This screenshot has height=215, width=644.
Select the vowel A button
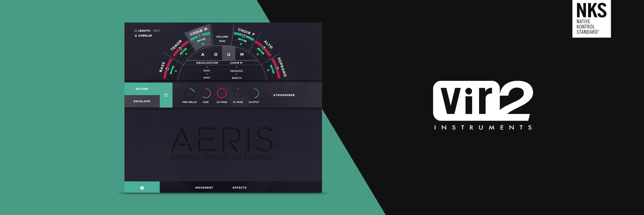coord(203,54)
